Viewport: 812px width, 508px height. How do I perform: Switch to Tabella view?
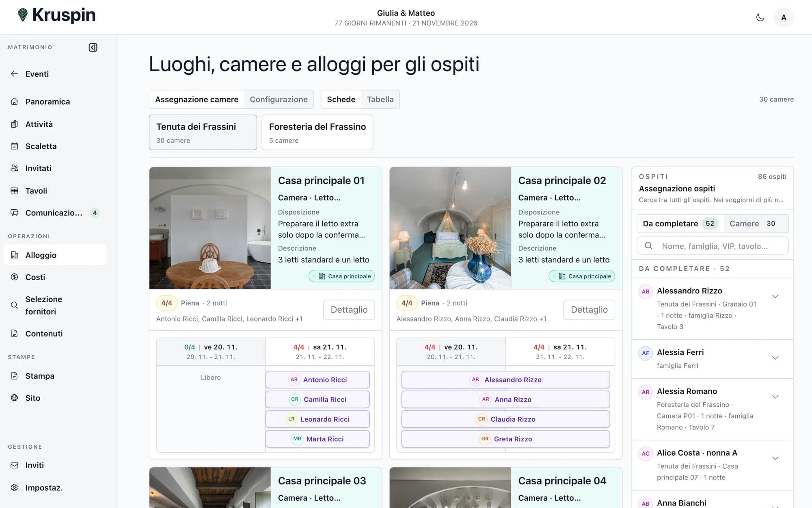pos(380,100)
